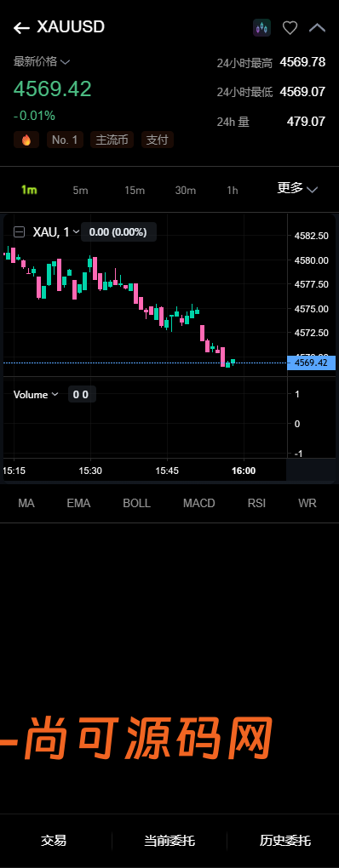This screenshot has height=868, width=339.
Task: Click the XAUUSD symbol title
Action: click(71, 27)
